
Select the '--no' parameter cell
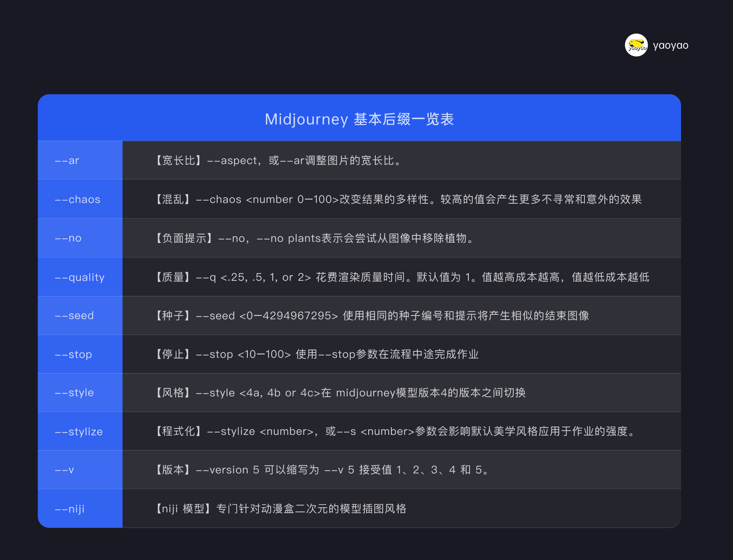80,238
